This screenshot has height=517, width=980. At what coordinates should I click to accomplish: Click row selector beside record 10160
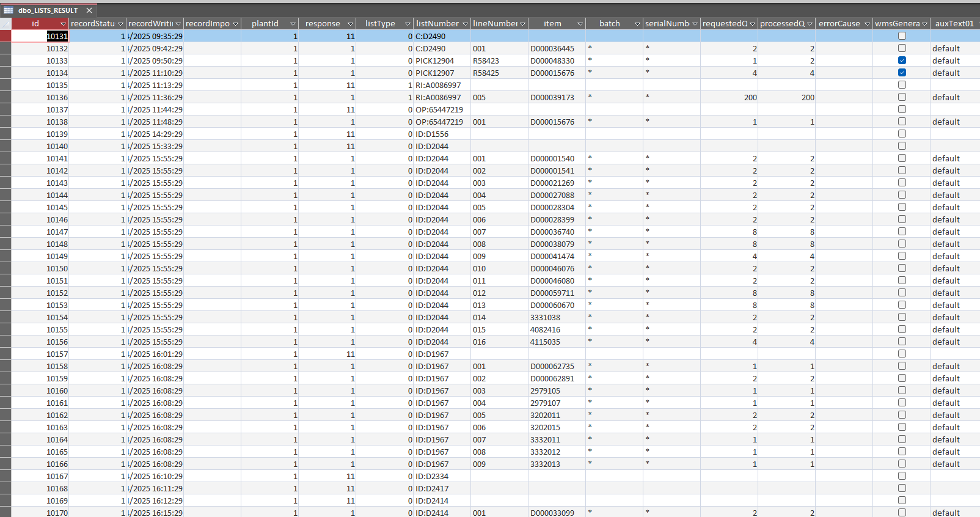pyautogui.click(x=5, y=391)
